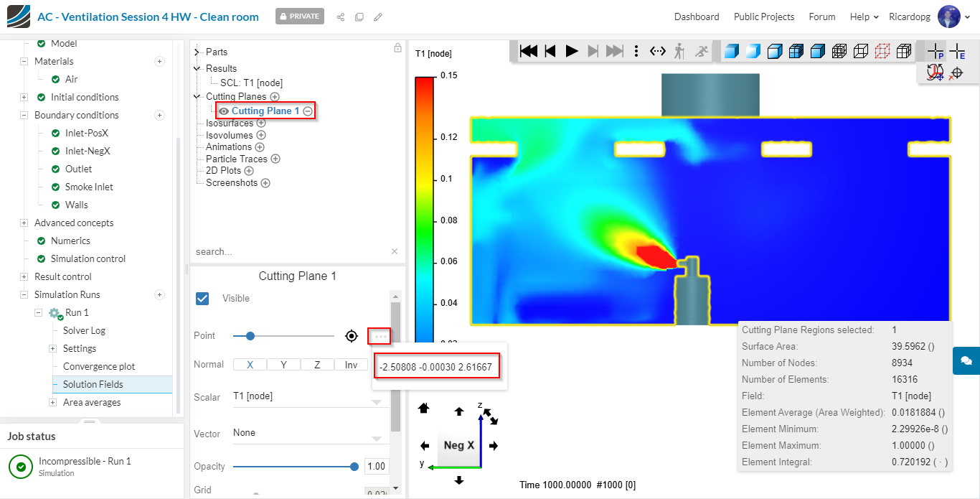Collapse the Results tree node

click(197, 69)
